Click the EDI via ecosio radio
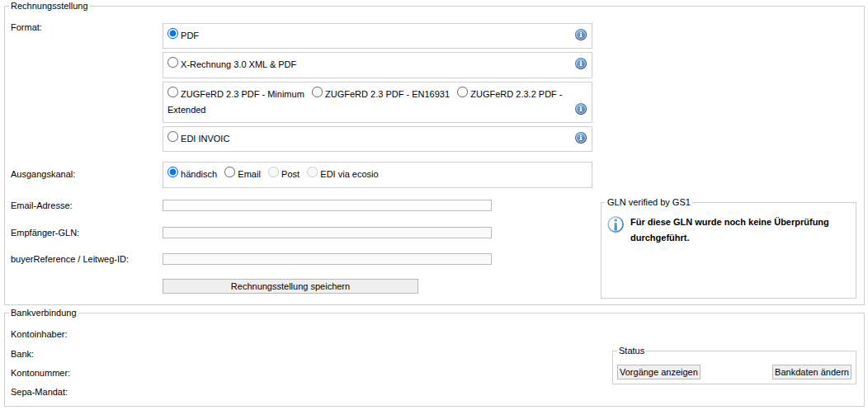 point(312,172)
